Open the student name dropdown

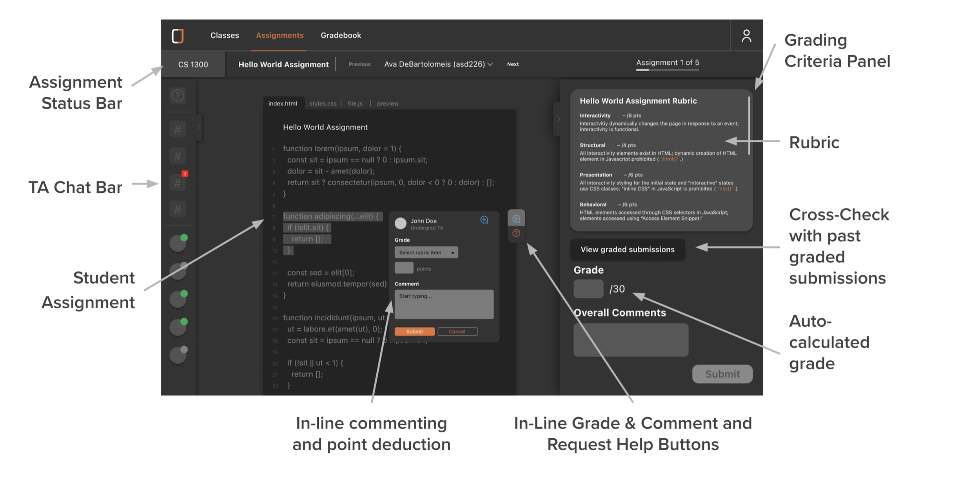pos(438,64)
